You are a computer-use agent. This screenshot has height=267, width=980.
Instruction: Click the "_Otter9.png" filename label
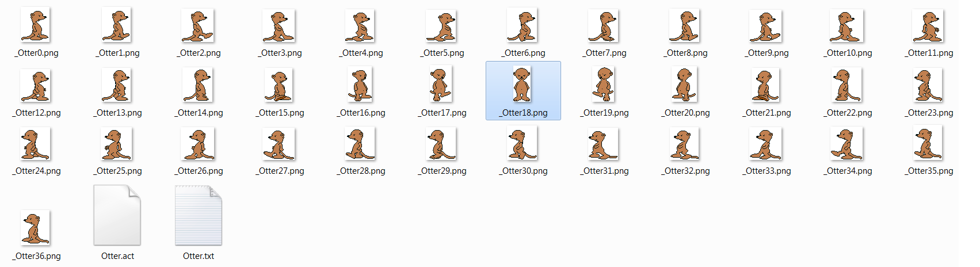pyautogui.click(x=767, y=53)
